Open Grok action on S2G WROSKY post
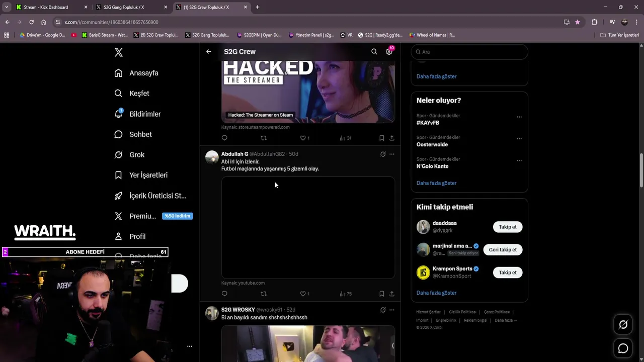The width and height of the screenshot is (644, 362). pos(383,310)
